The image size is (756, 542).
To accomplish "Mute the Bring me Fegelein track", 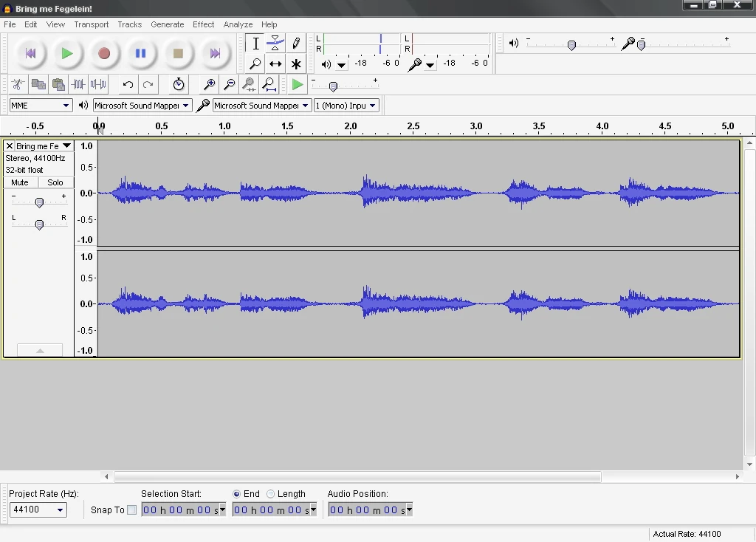I will (x=20, y=182).
